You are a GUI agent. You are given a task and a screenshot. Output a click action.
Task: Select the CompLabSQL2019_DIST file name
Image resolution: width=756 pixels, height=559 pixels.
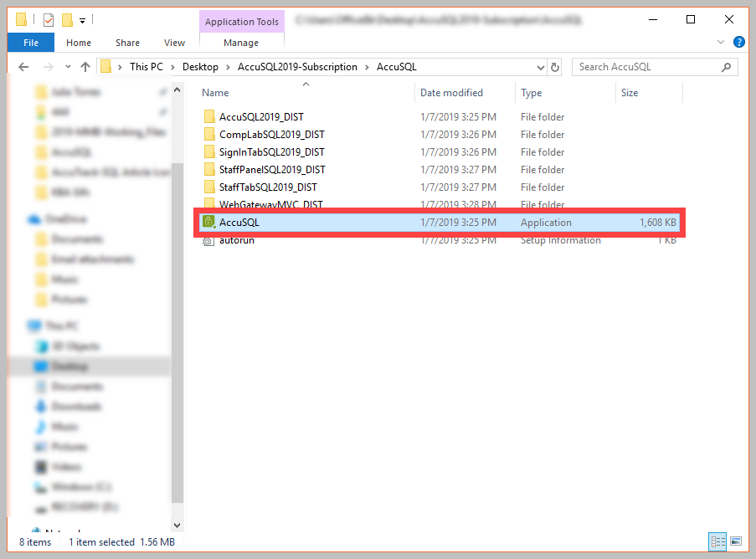pyautogui.click(x=272, y=135)
